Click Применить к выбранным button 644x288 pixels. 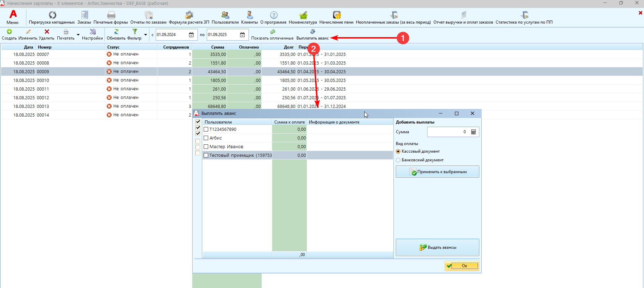437,172
